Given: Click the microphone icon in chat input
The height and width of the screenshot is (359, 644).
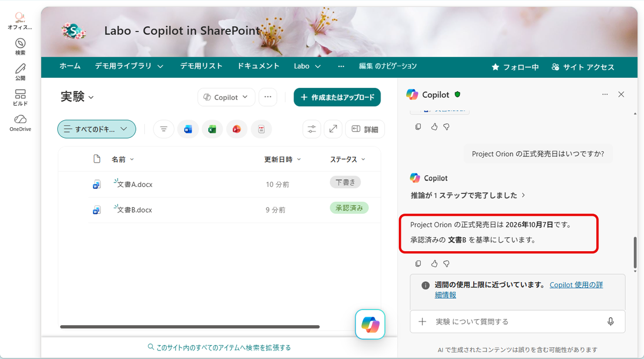Looking at the screenshot, I should [x=610, y=321].
